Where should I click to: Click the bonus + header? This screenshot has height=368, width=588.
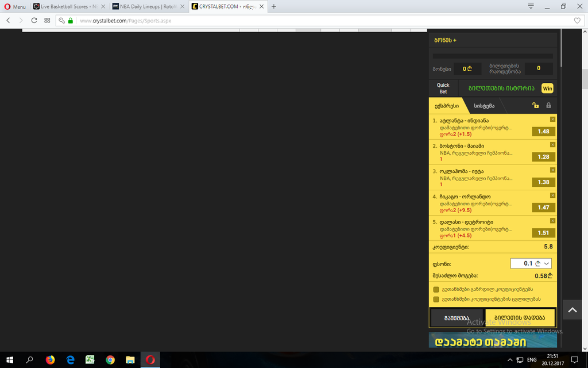click(445, 40)
